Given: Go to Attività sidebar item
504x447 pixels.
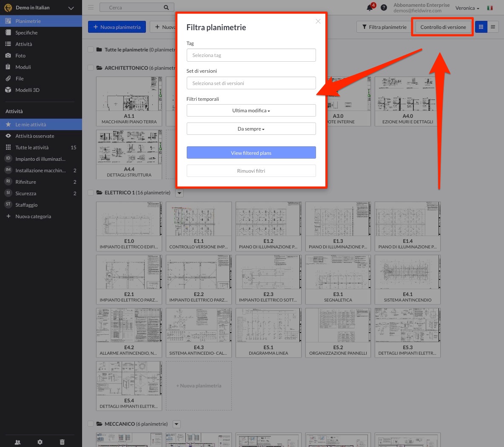Looking at the screenshot, I should click(41, 44).
